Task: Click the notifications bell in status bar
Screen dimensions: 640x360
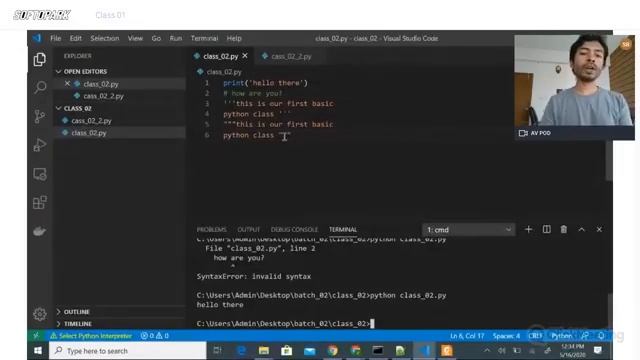Action: pyautogui.click(x=601, y=336)
